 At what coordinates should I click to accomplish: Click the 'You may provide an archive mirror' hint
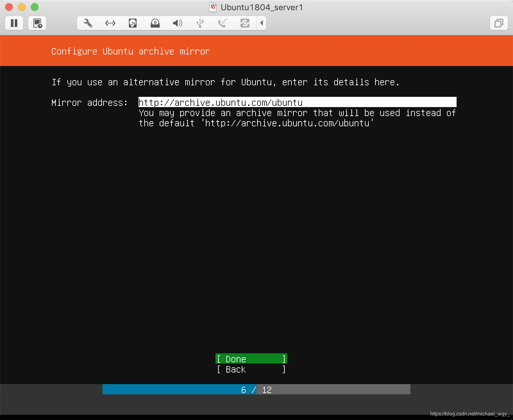[x=297, y=118]
